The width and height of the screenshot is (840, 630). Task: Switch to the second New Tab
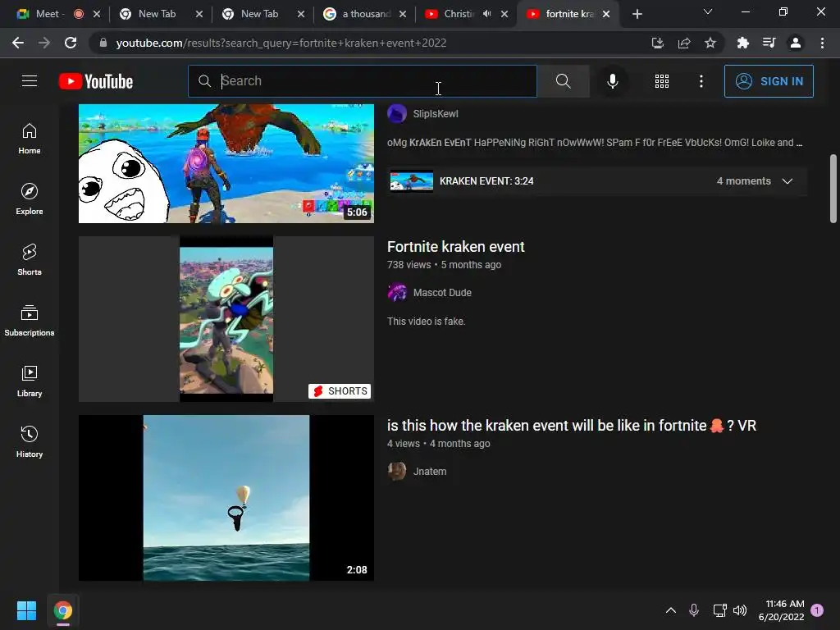point(259,14)
